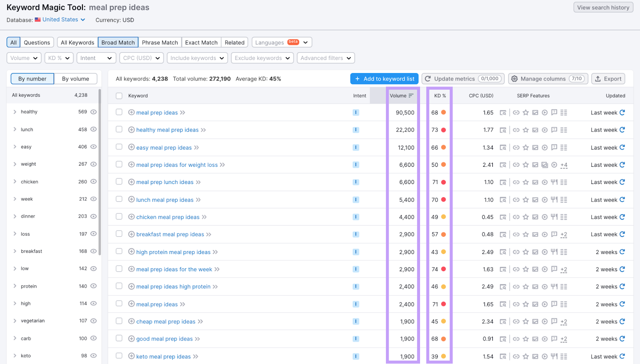The height and width of the screenshot is (364, 640).
Task: Refresh metrics for healthy meal prep ideas row
Action: point(622,130)
